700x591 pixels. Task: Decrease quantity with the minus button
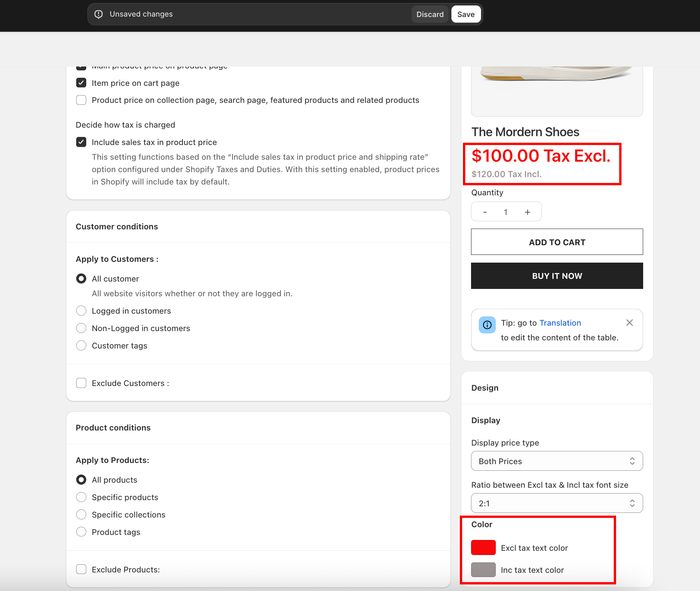tap(485, 212)
